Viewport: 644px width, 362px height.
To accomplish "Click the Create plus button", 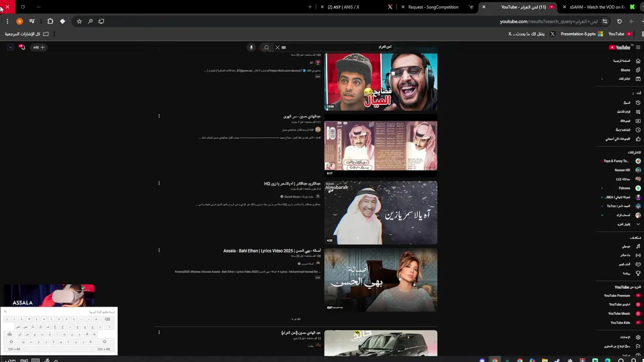I will (x=39, y=47).
